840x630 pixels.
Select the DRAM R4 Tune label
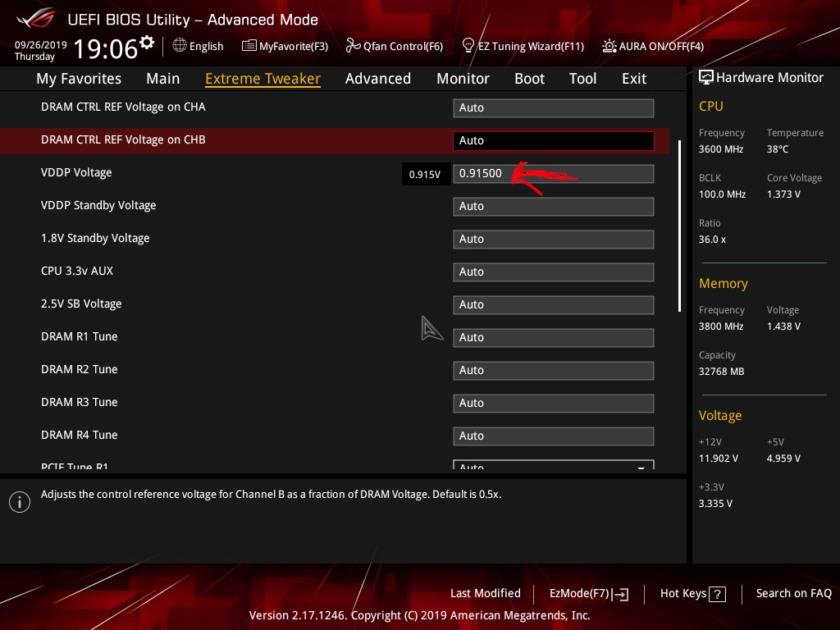(x=80, y=435)
